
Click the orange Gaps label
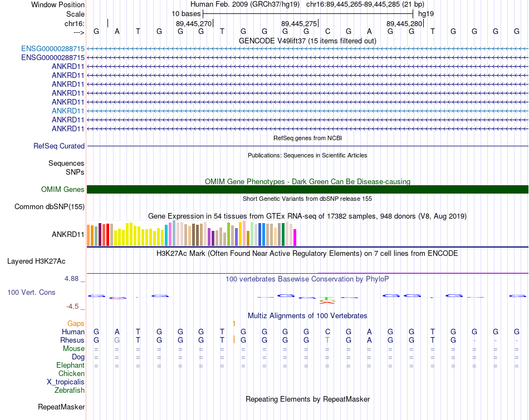click(76, 324)
